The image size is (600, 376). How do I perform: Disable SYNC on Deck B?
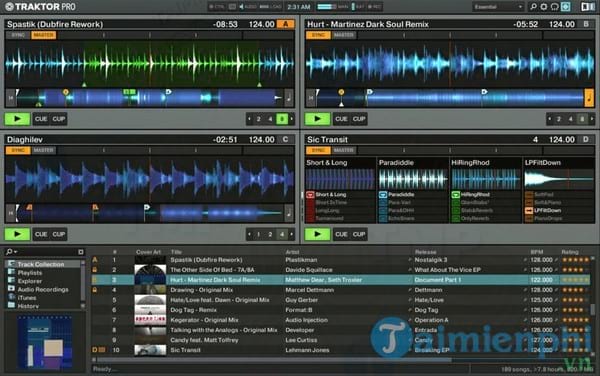tap(318, 35)
